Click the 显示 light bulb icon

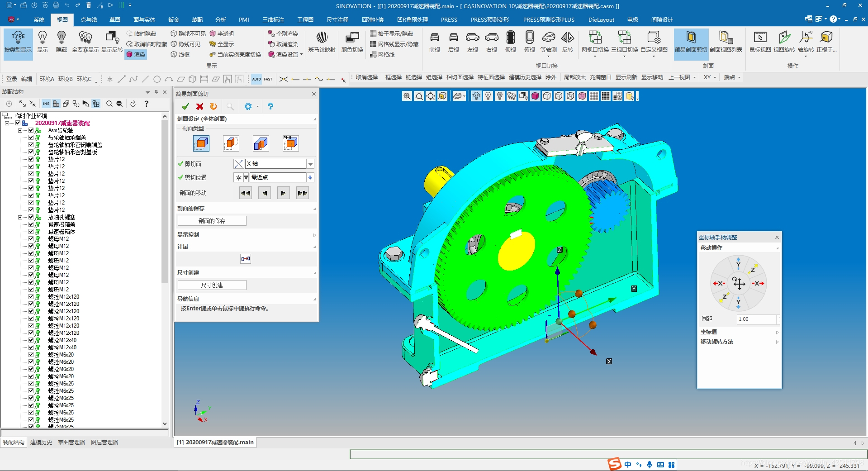[43, 37]
